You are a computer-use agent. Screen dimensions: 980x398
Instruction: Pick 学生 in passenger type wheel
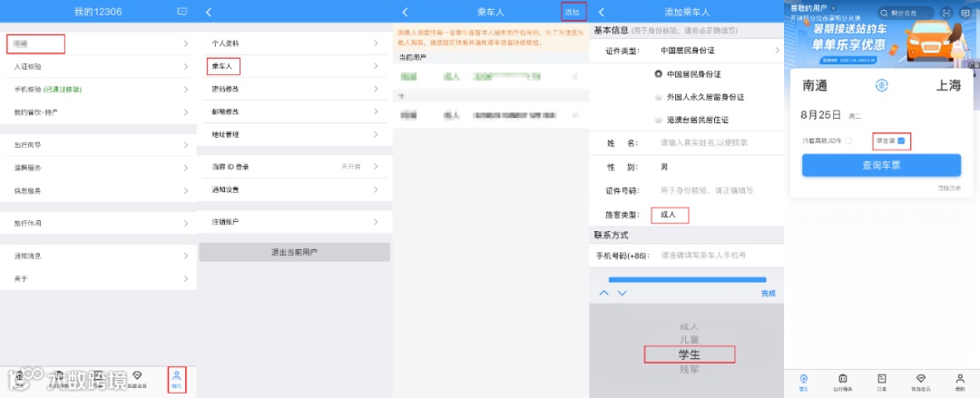pyautogui.click(x=690, y=354)
